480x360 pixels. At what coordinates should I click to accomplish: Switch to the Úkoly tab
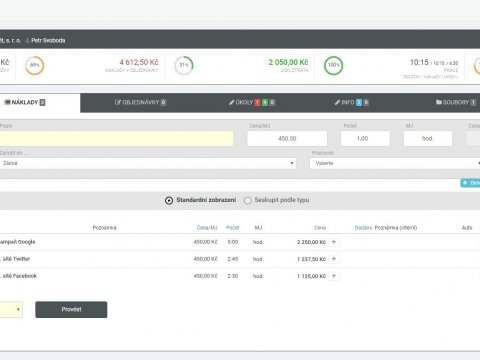click(x=252, y=102)
